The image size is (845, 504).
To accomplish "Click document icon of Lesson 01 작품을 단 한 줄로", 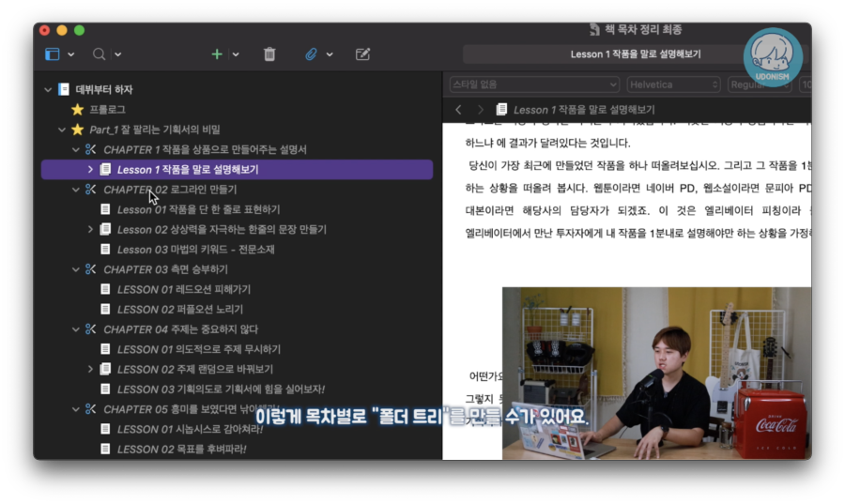I will click(x=105, y=209).
